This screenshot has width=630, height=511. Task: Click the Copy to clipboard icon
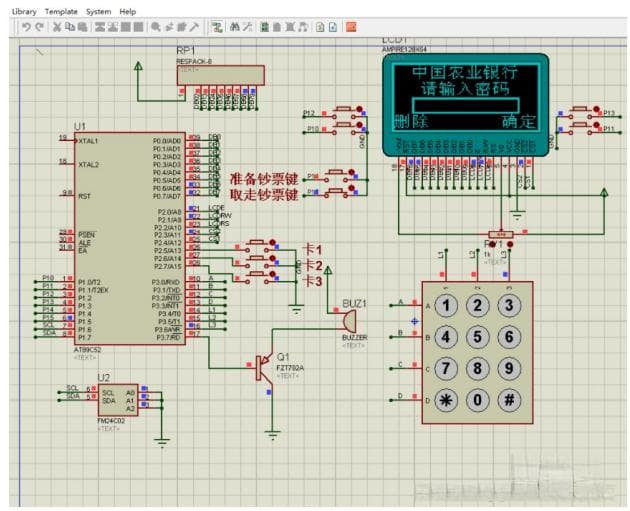(x=70, y=27)
